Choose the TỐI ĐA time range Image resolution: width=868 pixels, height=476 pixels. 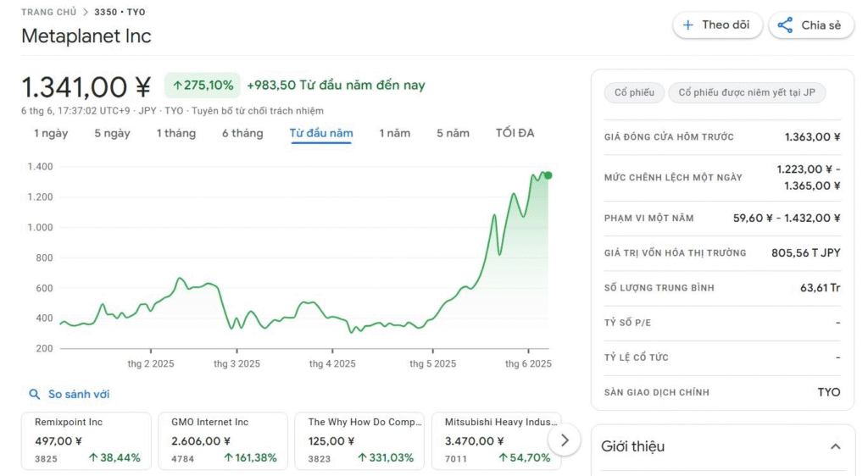pyautogui.click(x=515, y=133)
